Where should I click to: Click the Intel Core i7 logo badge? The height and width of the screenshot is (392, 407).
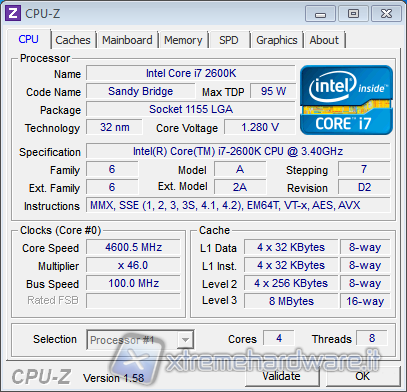pos(346,100)
